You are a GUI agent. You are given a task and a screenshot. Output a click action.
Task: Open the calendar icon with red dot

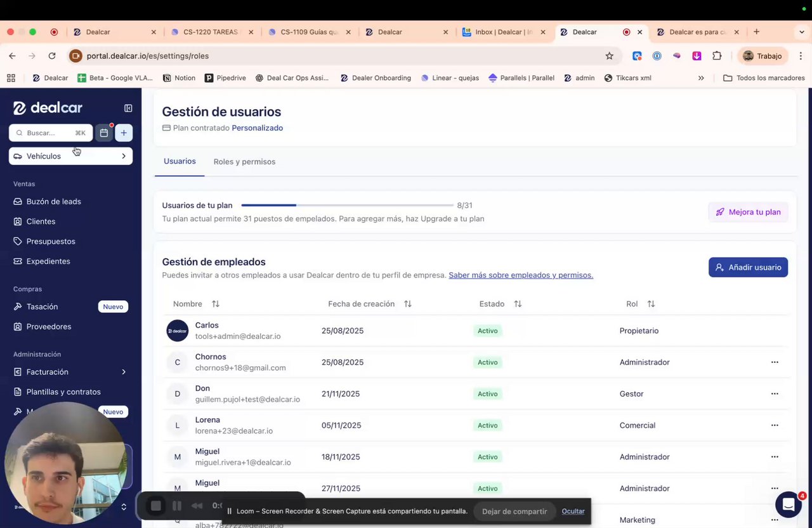pyautogui.click(x=104, y=133)
